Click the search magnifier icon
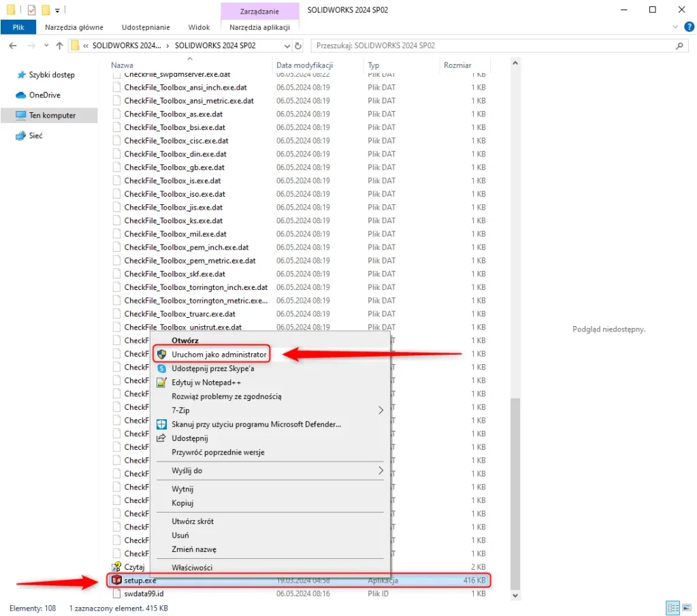Viewport: 697px width, 616px height. tap(679, 46)
